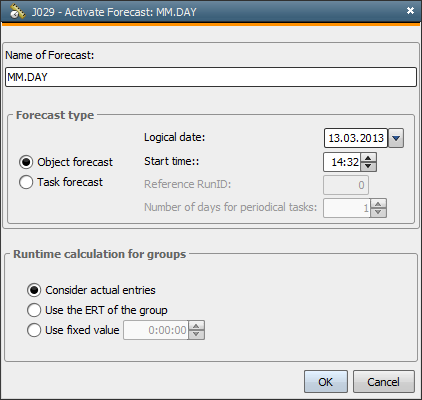
Task: Click the Cancel button
Action: tap(384, 382)
